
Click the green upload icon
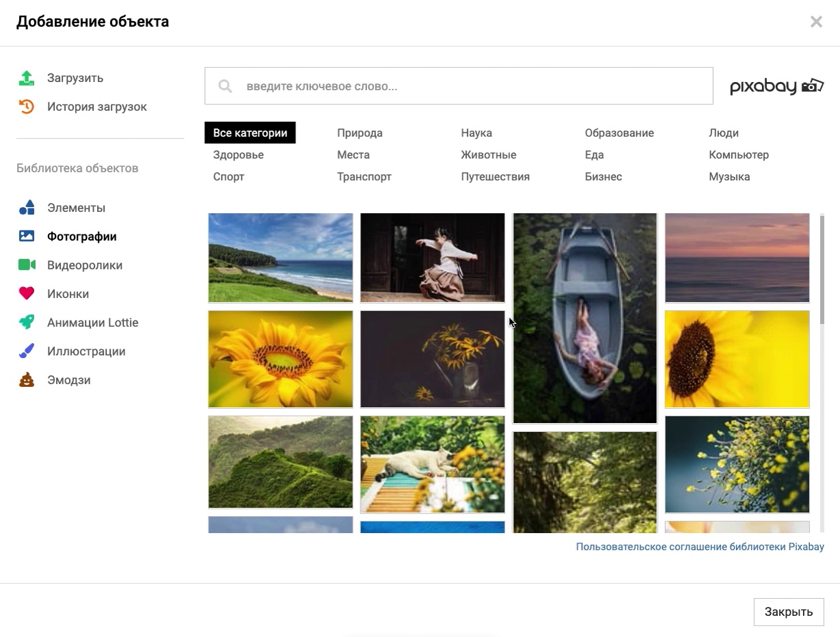click(x=26, y=78)
